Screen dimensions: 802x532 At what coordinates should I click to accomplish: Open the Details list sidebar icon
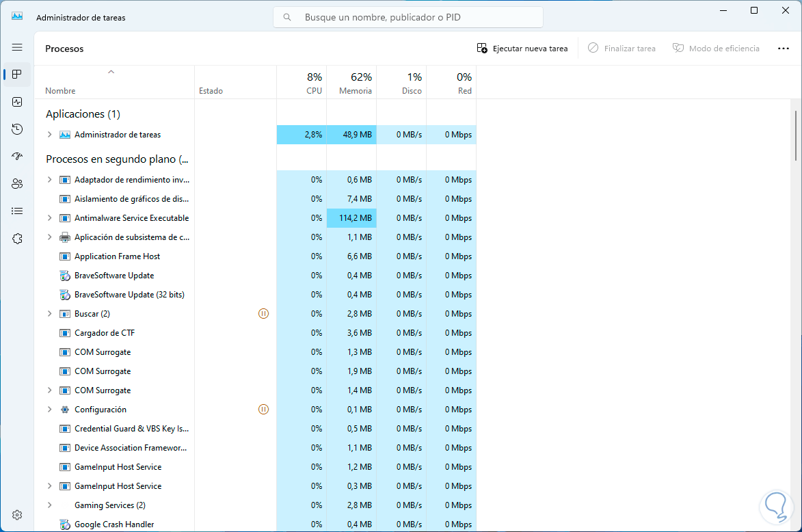[17, 211]
